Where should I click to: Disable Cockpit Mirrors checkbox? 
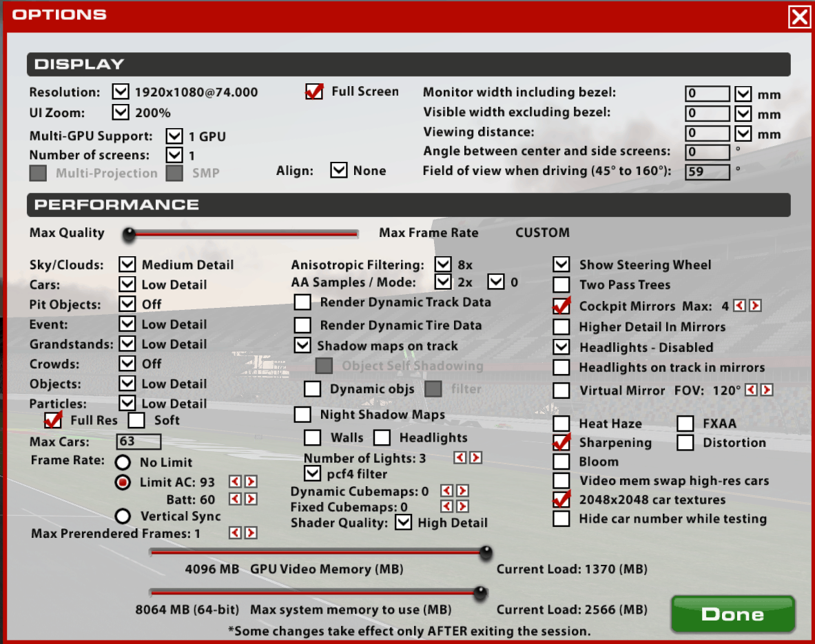click(x=561, y=306)
